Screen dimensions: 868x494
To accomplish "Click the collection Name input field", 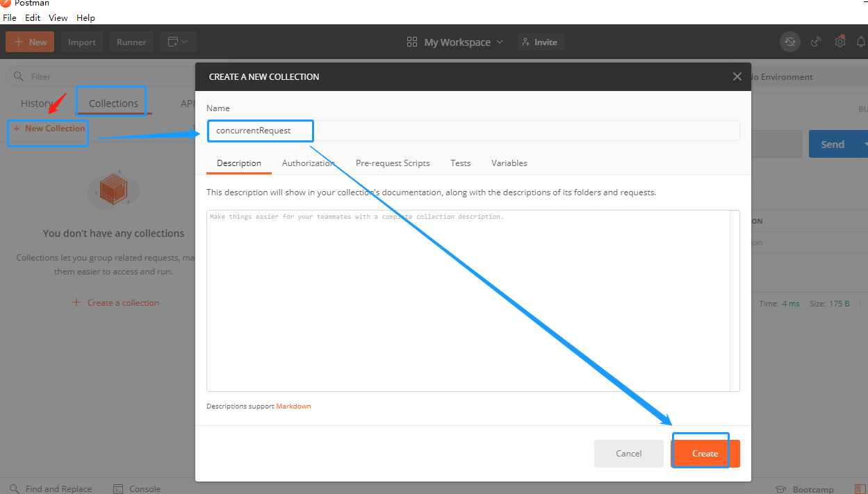I will [x=473, y=131].
